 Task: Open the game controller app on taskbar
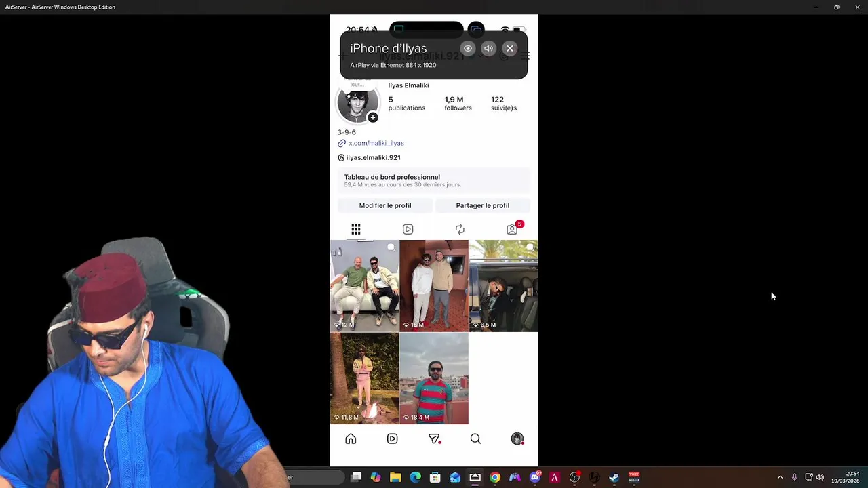(x=515, y=477)
